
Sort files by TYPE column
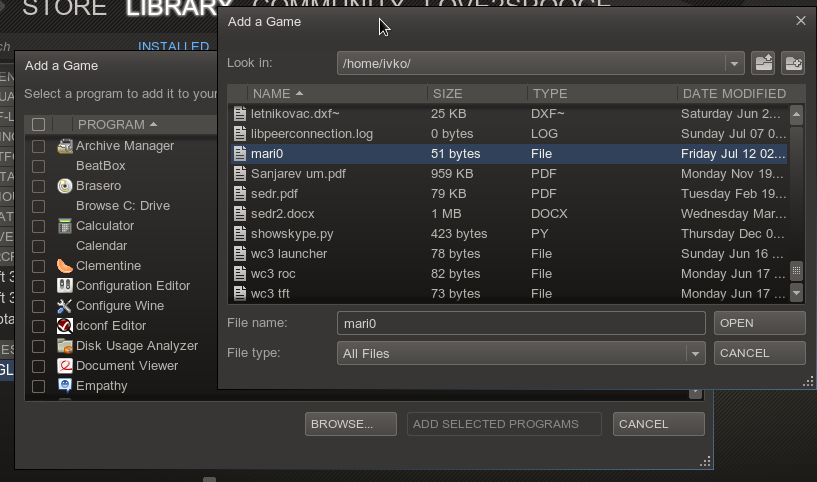[602, 94]
